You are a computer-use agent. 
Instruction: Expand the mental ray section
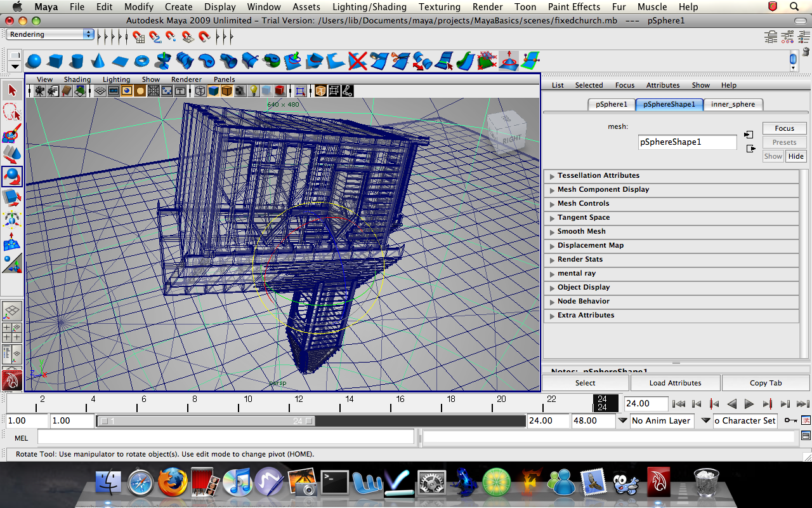click(671, 273)
